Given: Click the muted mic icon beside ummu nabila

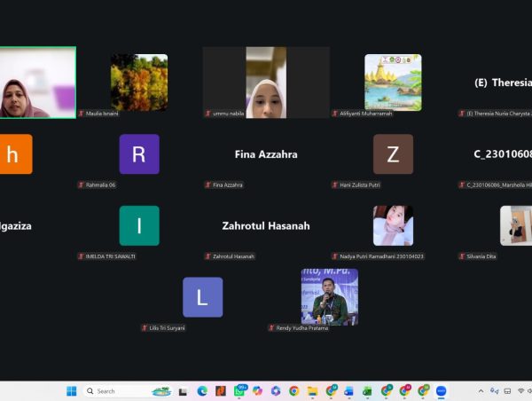Looking at the screenshot, I should (x=208, y=114).
